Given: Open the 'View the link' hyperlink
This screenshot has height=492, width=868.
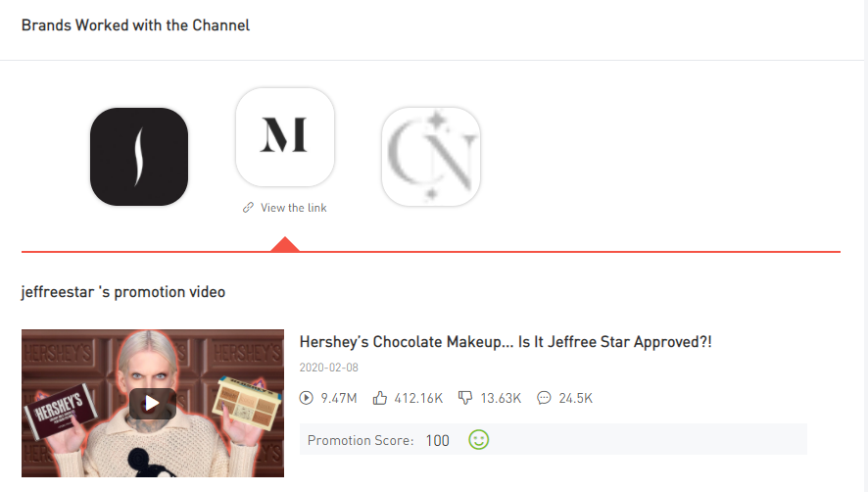Looking at the screenshot, I should [293, 208].
